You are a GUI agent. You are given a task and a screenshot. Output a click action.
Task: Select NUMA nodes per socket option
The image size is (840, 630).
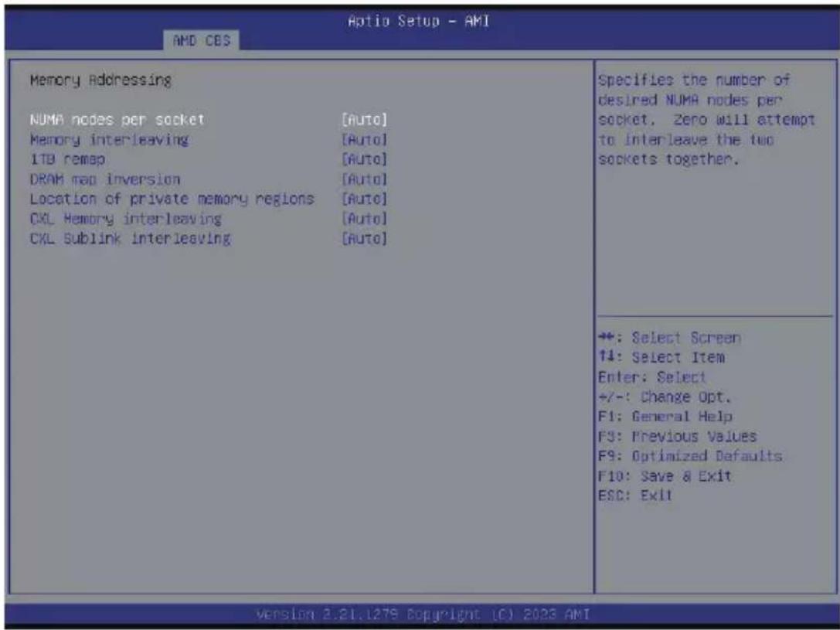click(117, 120)
